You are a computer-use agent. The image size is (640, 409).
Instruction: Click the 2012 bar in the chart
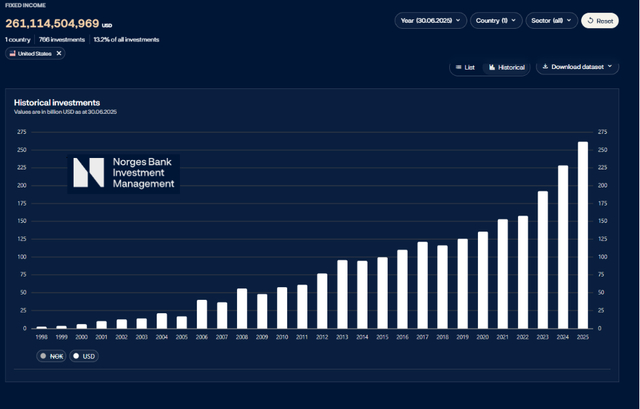click(322, 301)
